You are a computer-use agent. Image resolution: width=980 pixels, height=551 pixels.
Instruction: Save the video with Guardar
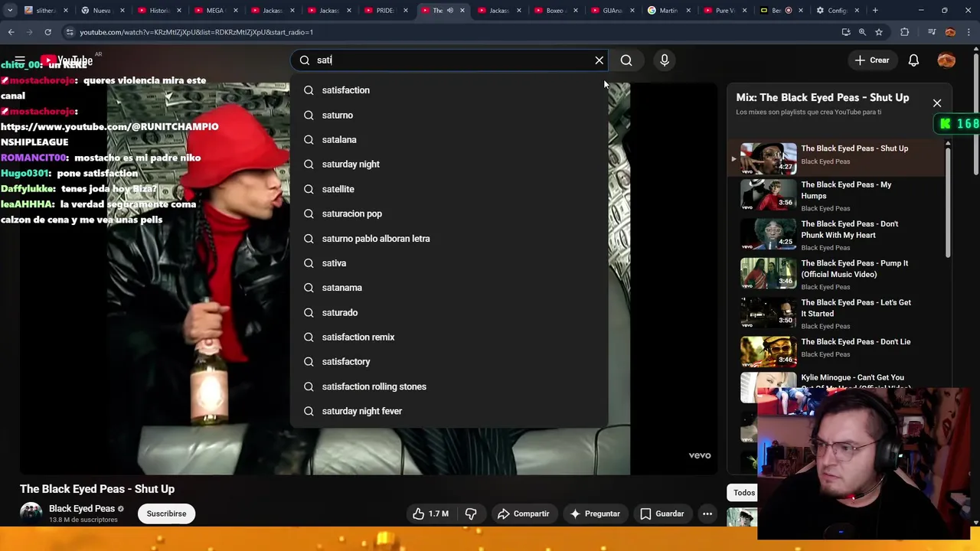click(x=662, y=514)
